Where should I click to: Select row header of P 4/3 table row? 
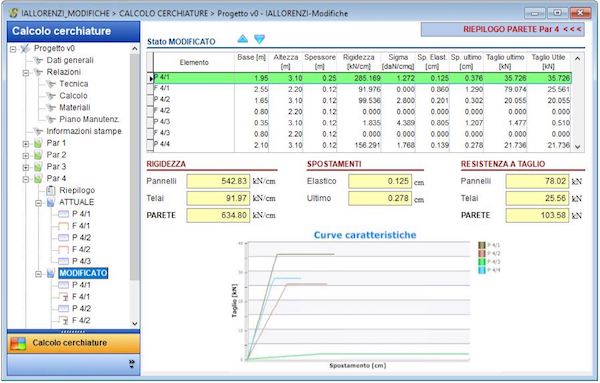[150, 122]
